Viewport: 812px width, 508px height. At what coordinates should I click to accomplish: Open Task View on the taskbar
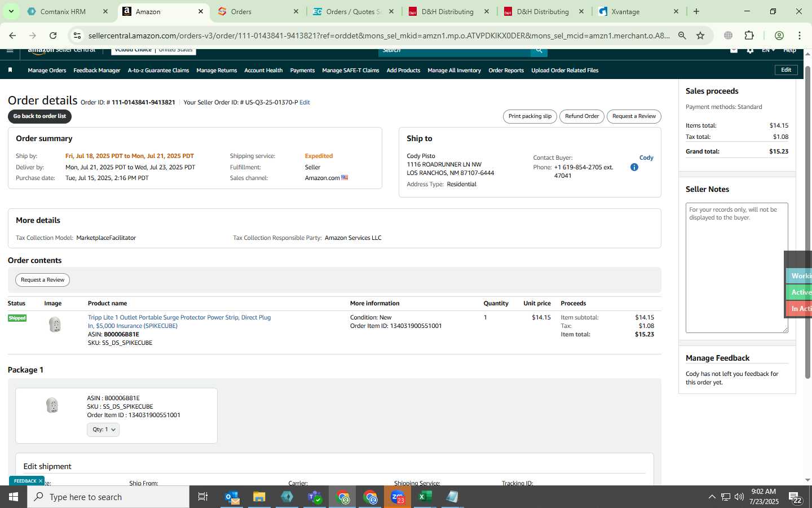click(203, 497)
